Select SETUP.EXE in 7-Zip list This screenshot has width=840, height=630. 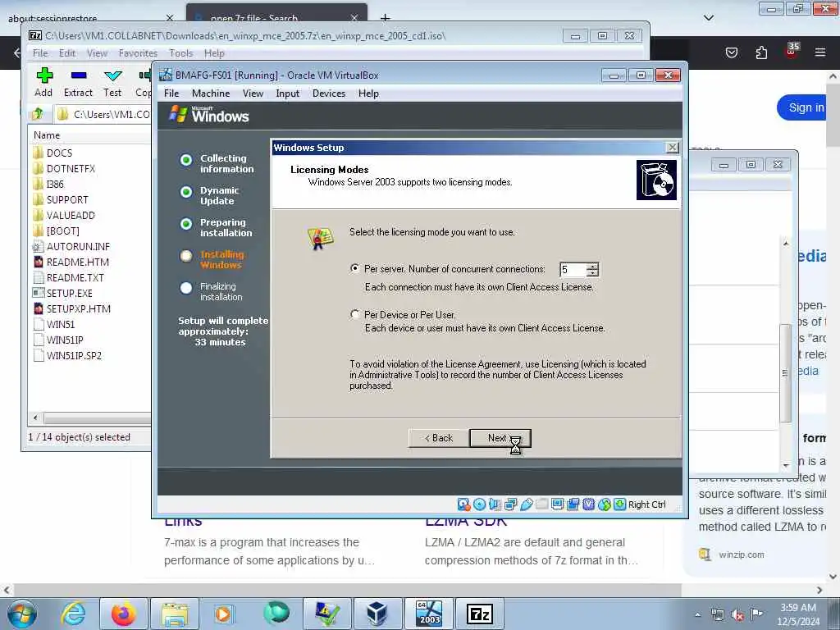[x=69, y=293]
